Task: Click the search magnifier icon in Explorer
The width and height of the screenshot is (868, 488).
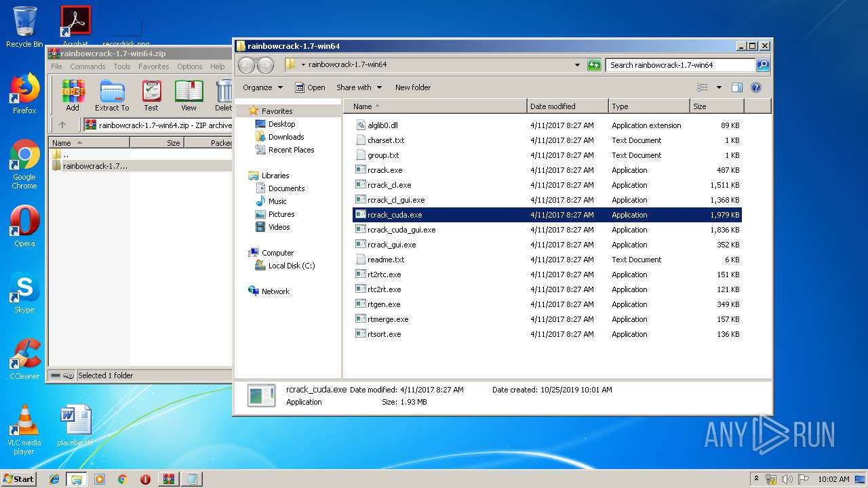Action: (x=762, y=65)
